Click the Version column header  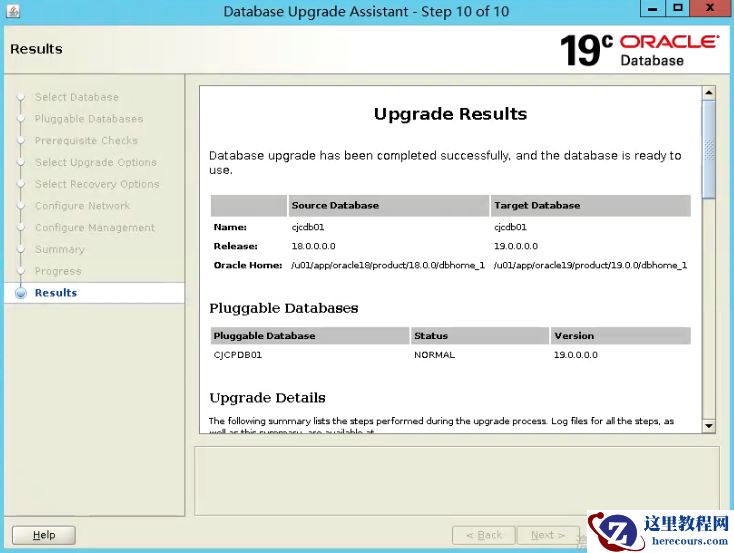[621, 336]
